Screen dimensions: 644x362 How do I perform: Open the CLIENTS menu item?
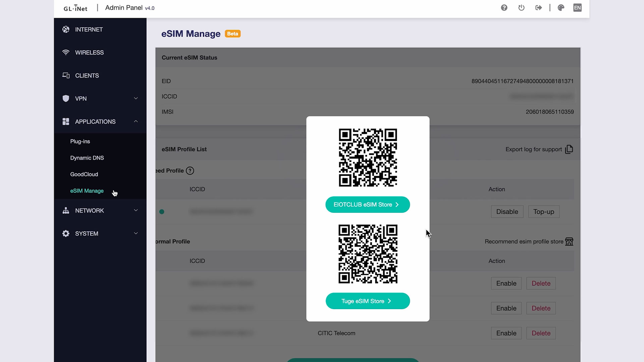pyautogui.click(x=100, y=75)
